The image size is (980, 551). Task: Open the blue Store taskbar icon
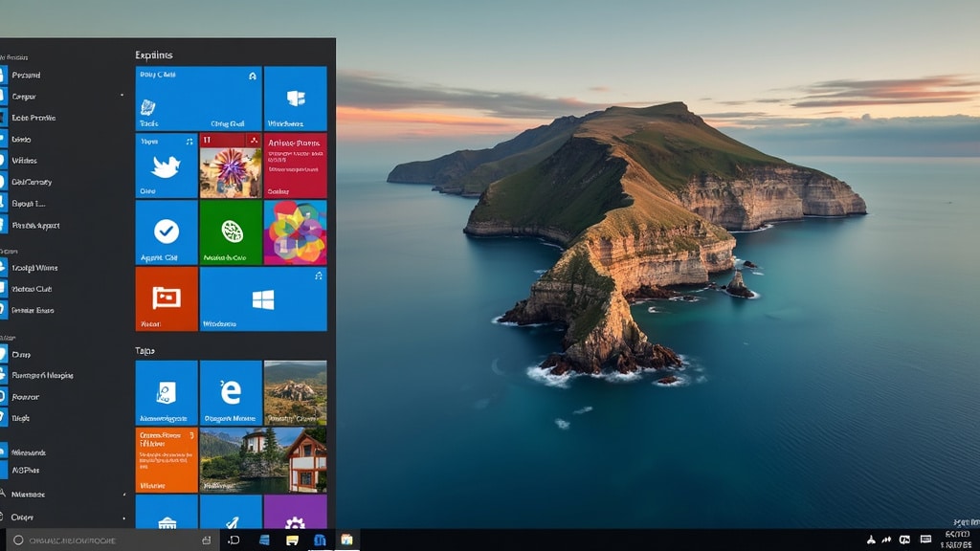click(x=320, y=540)
